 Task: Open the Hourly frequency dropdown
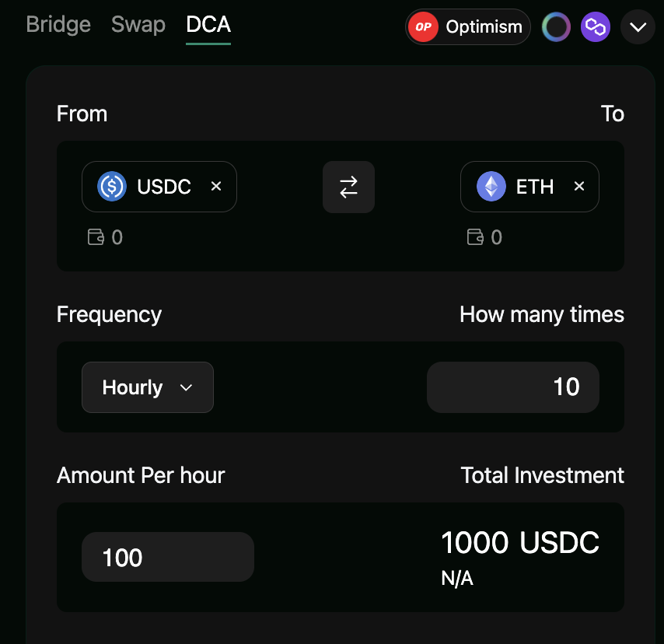[147, 387]
